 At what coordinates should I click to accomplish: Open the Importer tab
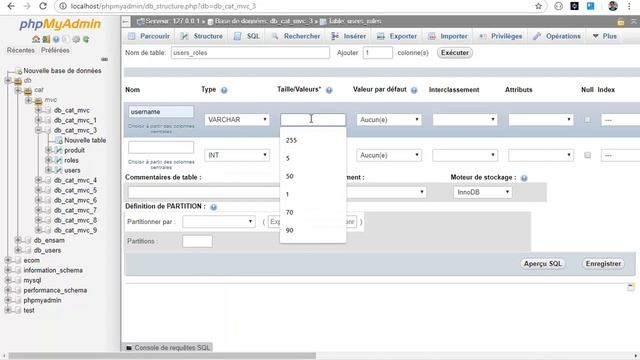(448, 36)
